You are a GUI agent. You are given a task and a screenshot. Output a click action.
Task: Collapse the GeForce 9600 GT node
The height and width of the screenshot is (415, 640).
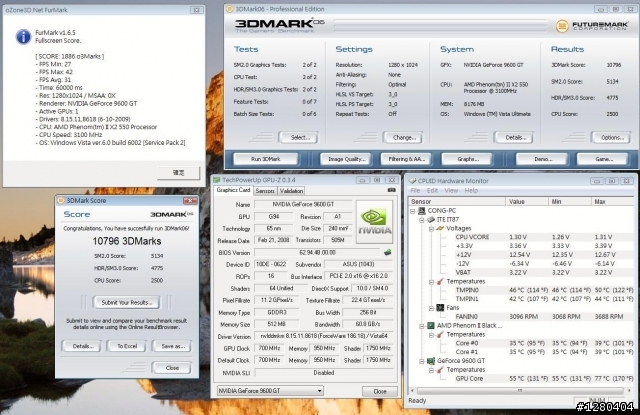(422, 361)
